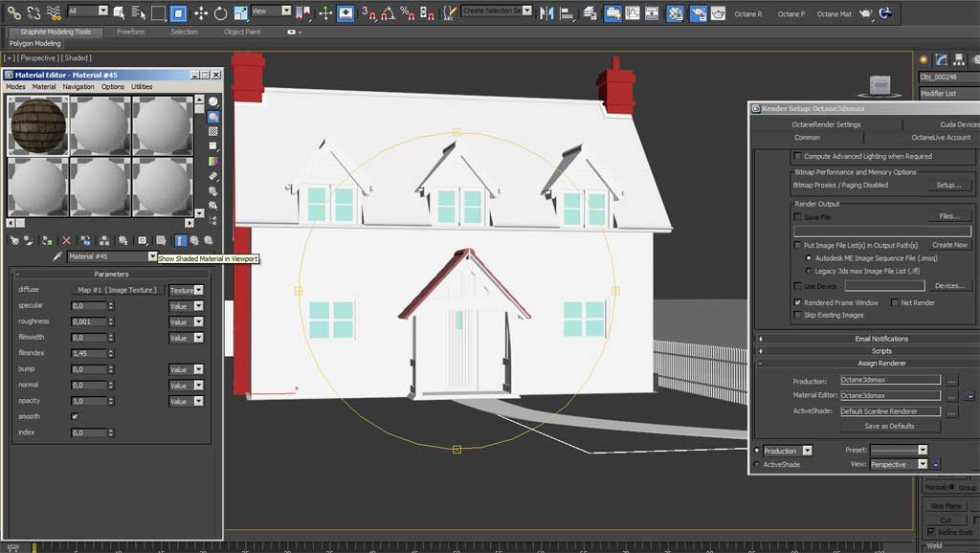
Task: Uncheck the Rendered Frame Window option
Action: pos(797,302)
